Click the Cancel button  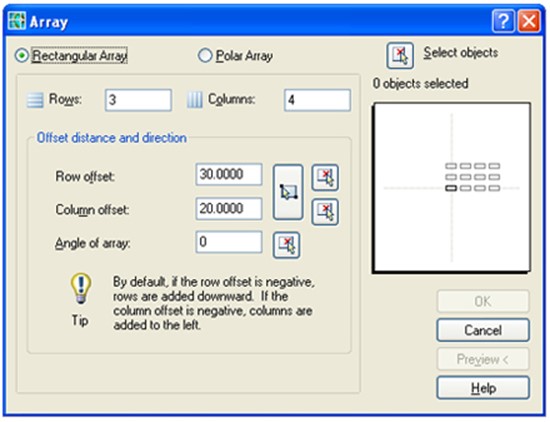[483, 330]
